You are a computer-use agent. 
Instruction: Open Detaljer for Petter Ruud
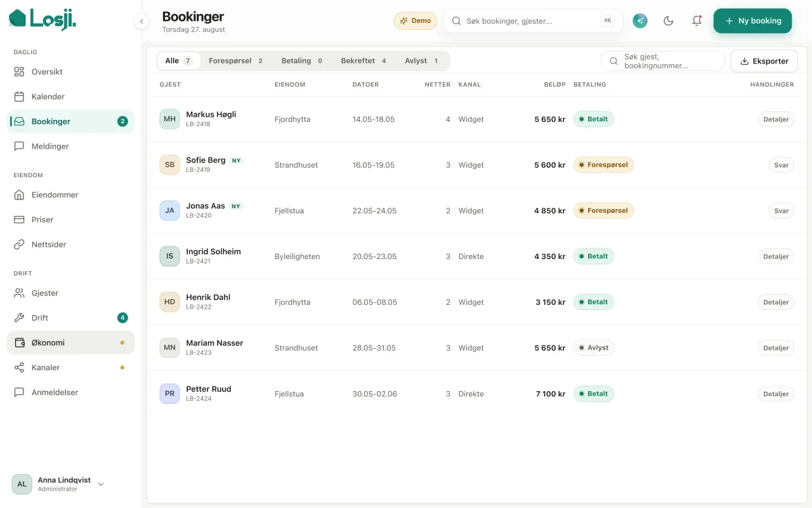click(x=776, y=394)
